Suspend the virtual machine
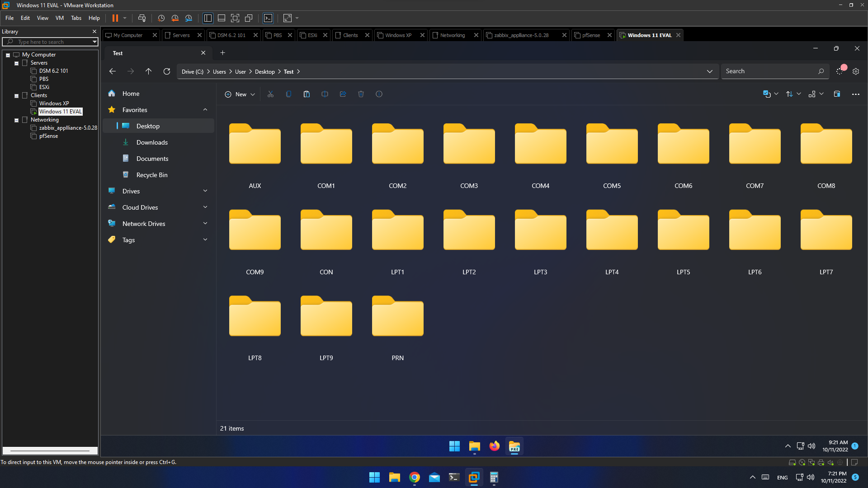 [x=116, y=18]
